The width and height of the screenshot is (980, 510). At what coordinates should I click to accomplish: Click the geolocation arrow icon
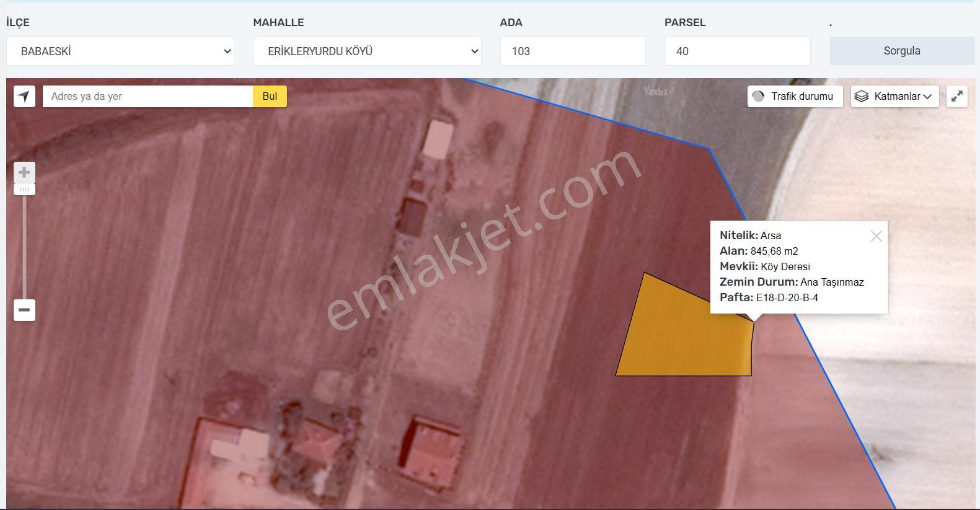(x=24, y=96)
